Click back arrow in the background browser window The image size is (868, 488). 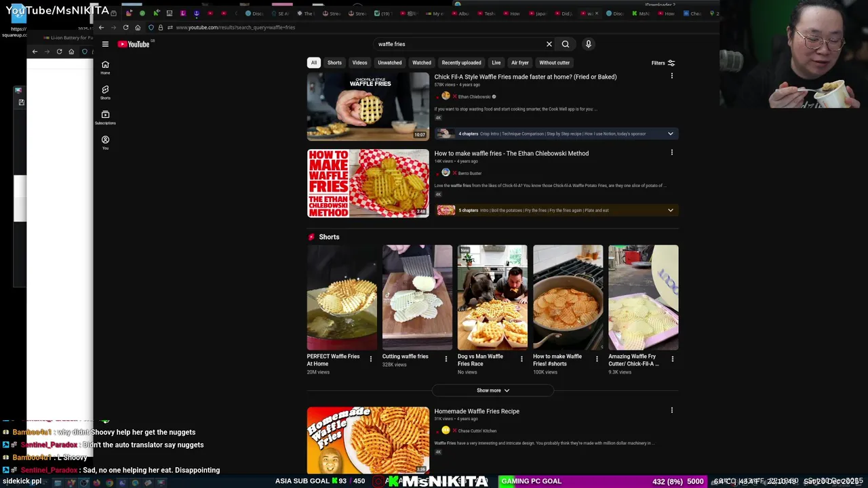35,52
